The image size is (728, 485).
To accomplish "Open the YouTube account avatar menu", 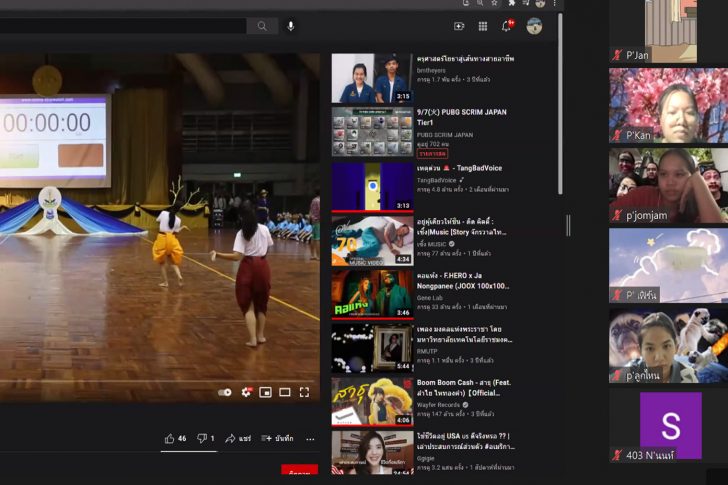I will click(x=534, y=26).
